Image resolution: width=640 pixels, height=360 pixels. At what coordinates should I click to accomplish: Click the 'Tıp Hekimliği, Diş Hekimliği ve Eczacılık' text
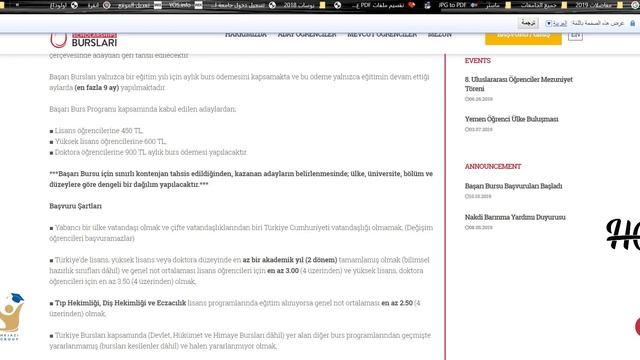[x=120, y=303]
